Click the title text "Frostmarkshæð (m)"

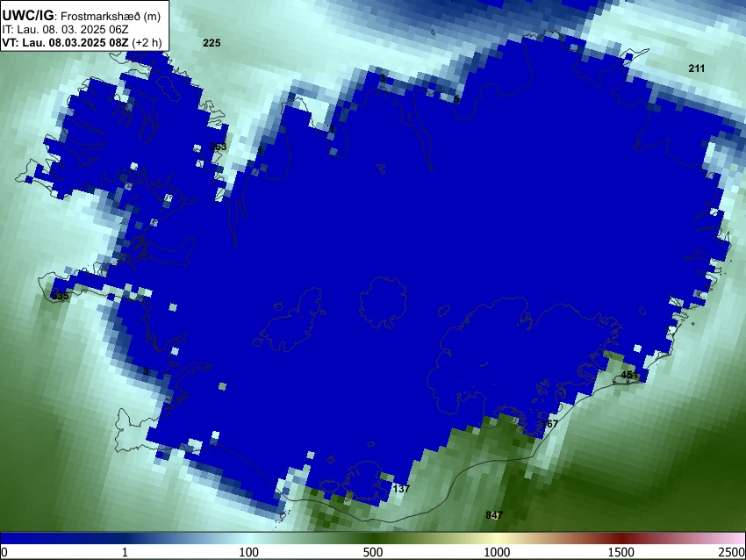111,16
